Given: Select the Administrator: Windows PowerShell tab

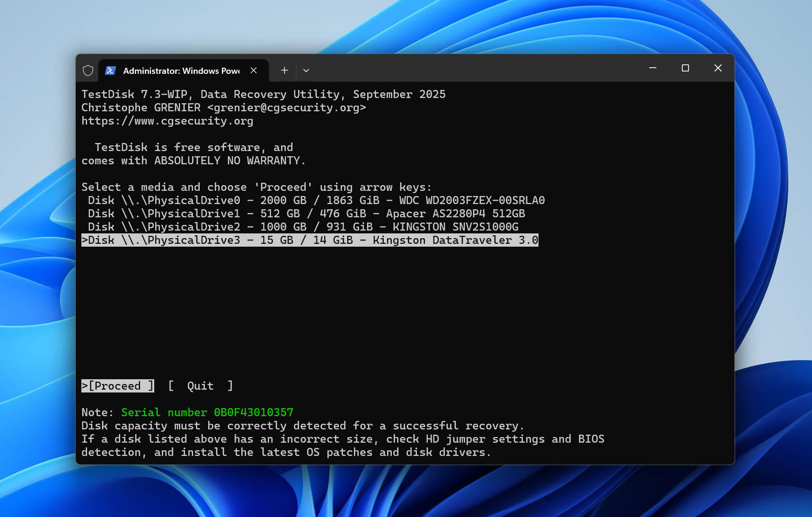Looking at the screenshot, I should click(184, 71).
